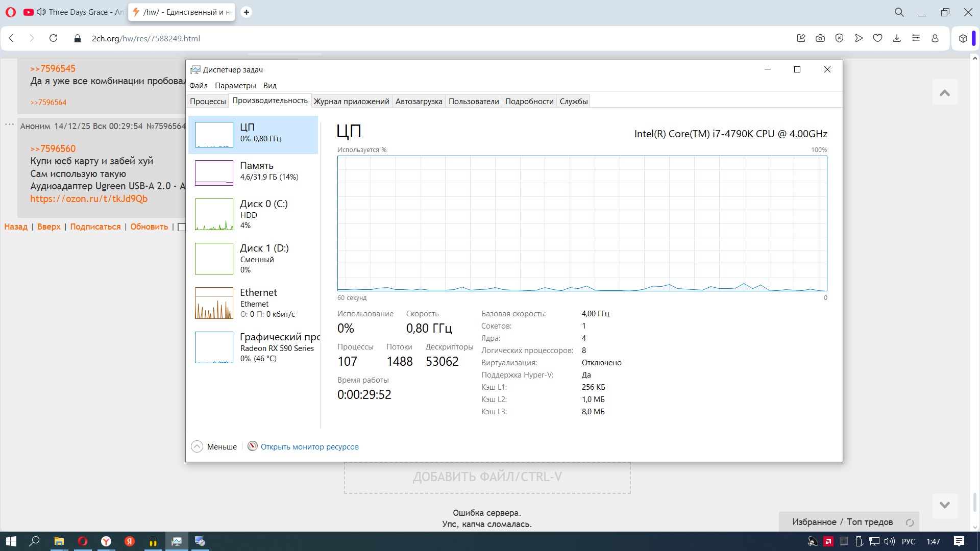
Task: Open Easy Setup sliders icon
Action: (916, 38)
